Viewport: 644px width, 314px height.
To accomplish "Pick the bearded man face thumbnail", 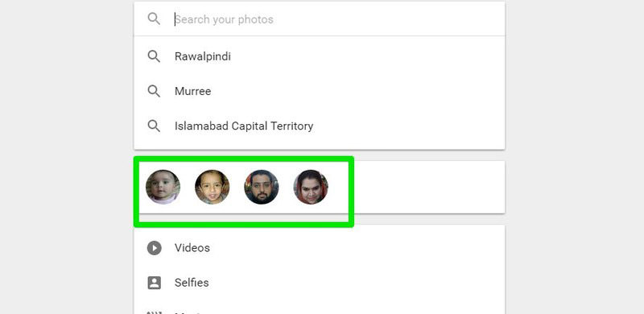I will point(262,187).
